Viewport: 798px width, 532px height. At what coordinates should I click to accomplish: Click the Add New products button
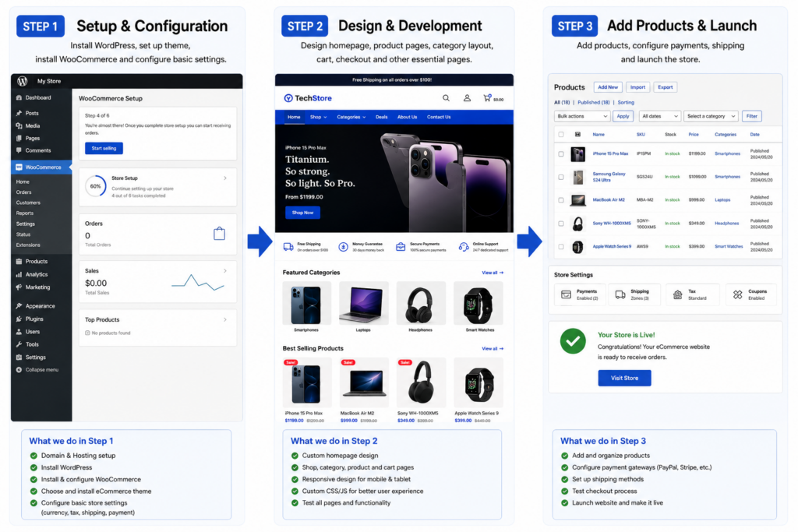coord(608,87)
